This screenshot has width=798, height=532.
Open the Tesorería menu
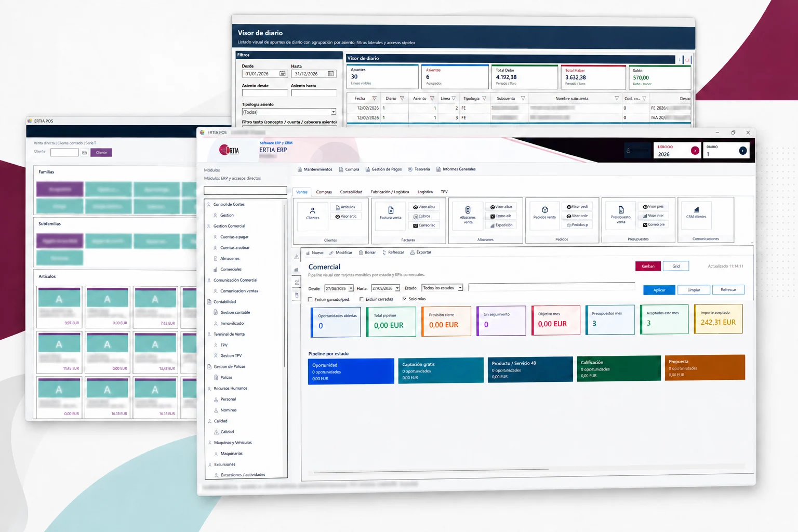point(419,169)
